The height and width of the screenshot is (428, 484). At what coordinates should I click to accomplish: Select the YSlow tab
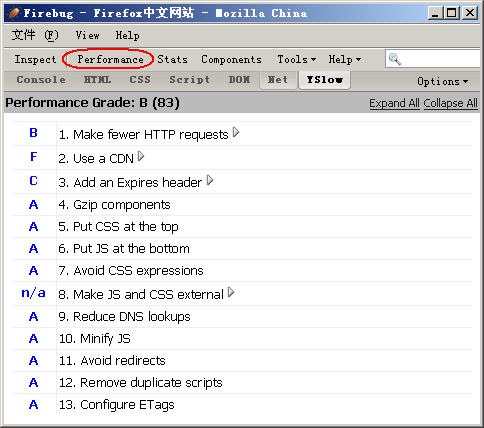tap(325, 80)
